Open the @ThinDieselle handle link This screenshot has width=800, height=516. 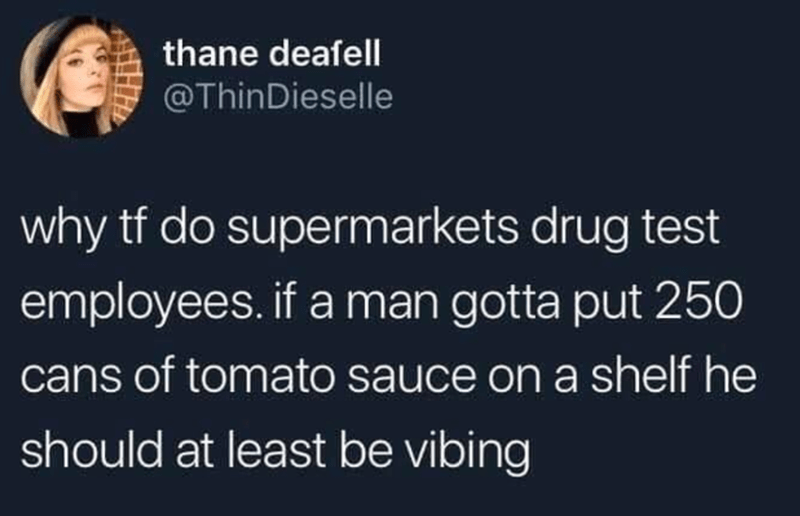click(x=278, y=97)
